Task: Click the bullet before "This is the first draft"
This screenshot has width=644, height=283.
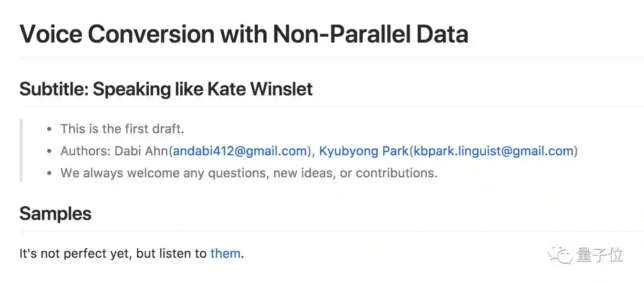Action: [x=49, y=129]
